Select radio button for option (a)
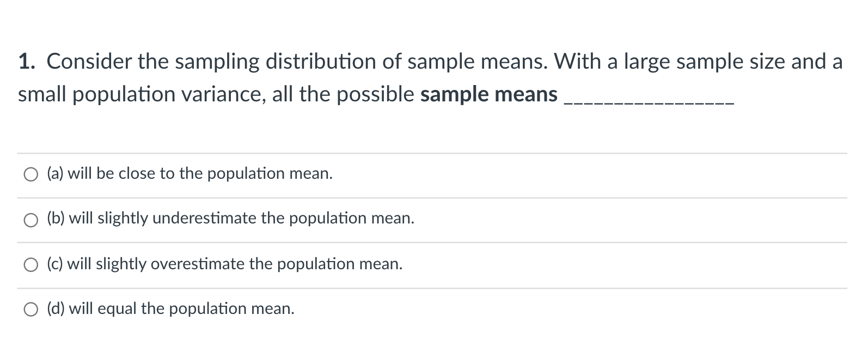868x351 pixels. [31, 174]
